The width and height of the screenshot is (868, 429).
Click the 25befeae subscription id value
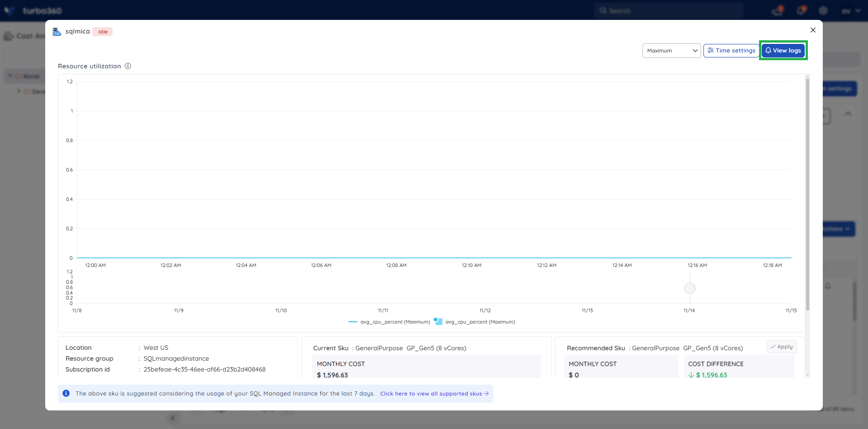(204, 369)
